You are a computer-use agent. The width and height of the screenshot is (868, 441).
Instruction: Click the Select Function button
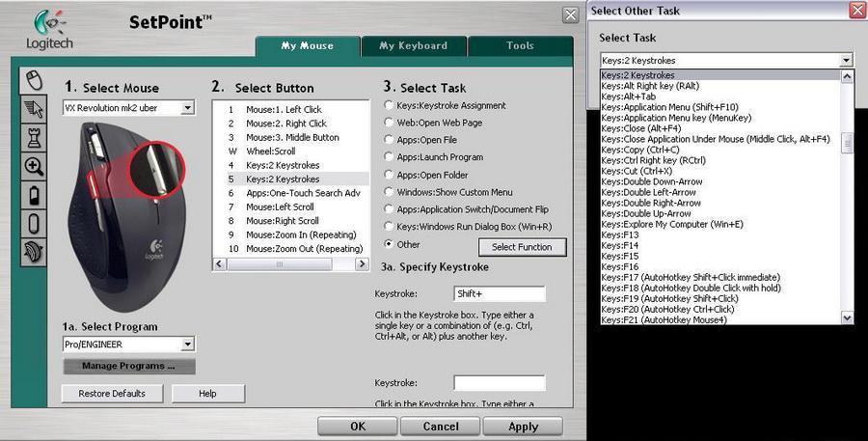522,247
